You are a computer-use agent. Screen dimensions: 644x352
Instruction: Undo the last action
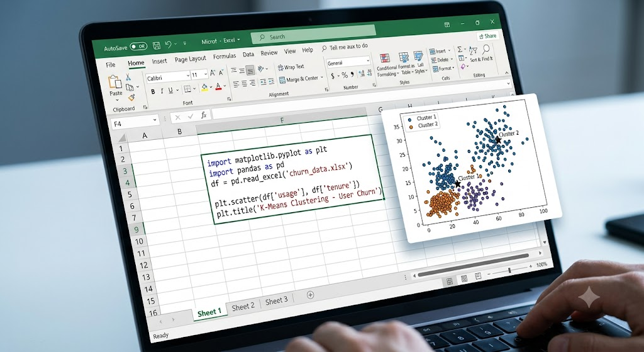point(168,44)
